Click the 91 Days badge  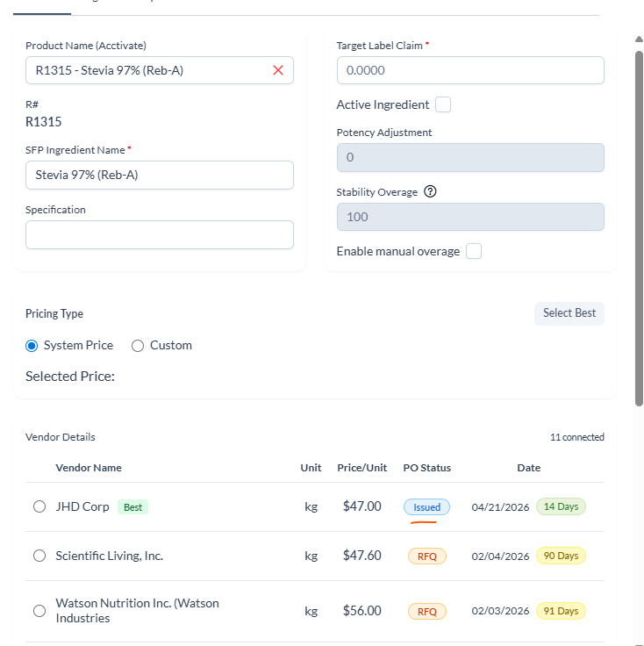pos(561,611)
